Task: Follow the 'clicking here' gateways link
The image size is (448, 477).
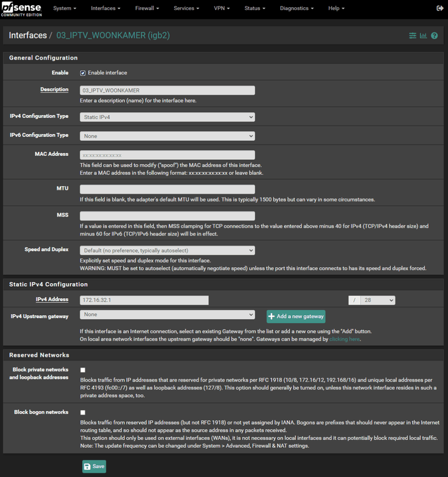Action: coord(345,339)
